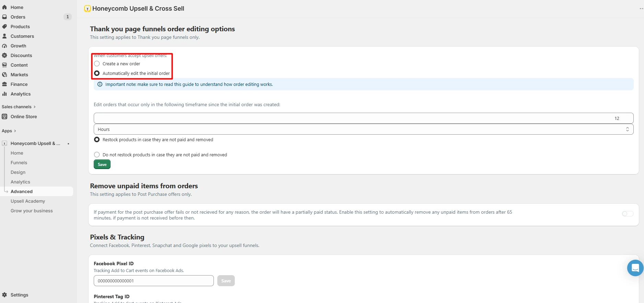Click the Facebook Pixel ID Save button
Image resolution: width=644 pixels, height=303 pixels.
(x=226, y=281)
